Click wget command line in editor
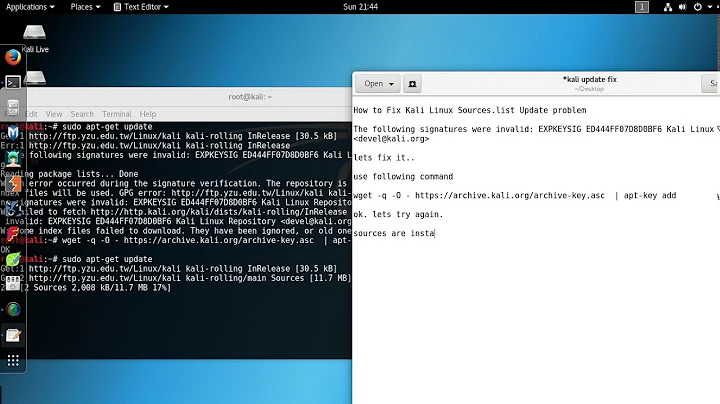Image resolution: width=720 pixels, height=404 pixels. click(x=515, y=196)
